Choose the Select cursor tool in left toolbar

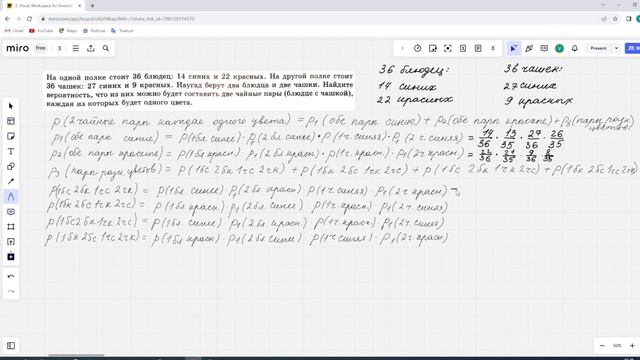11,106
